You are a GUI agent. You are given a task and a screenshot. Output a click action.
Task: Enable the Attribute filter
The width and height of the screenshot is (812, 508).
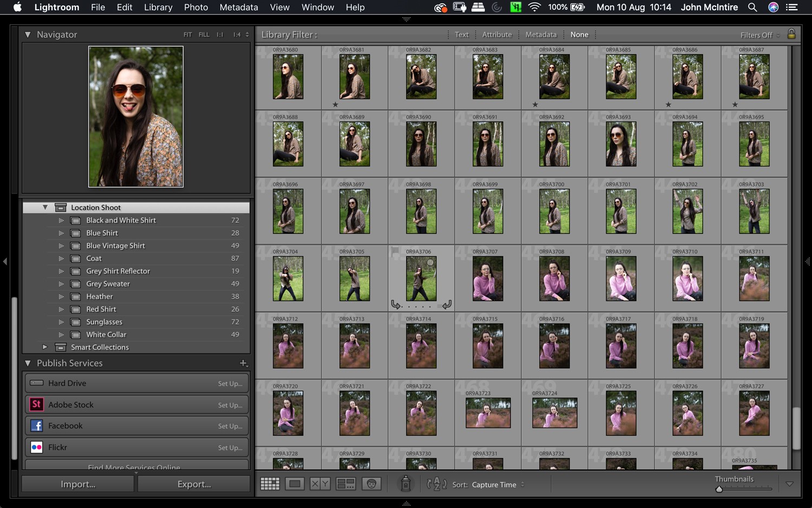[x=496, y=34]
